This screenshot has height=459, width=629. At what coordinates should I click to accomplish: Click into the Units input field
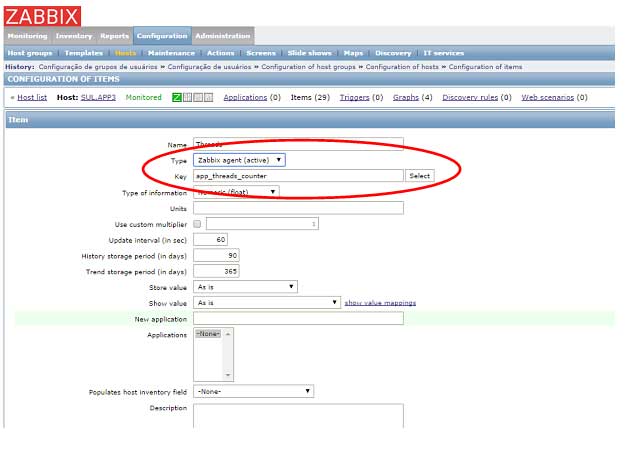coord(298,208)
